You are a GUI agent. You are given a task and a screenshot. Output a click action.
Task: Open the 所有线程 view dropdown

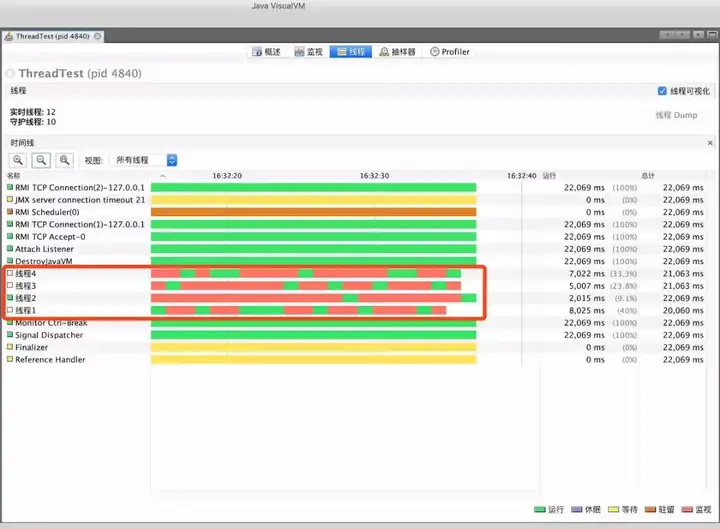coord(146,160)
